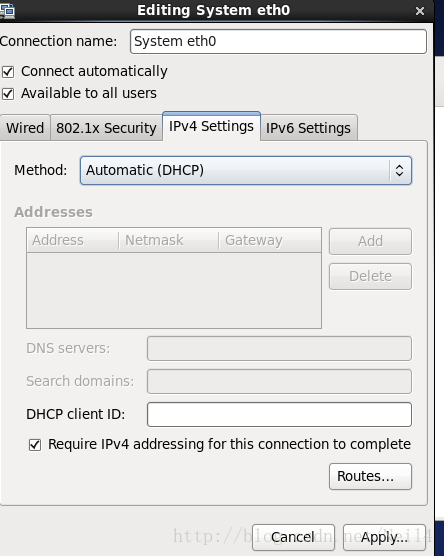The image size is (444, 556).
Task: Click the network icon in the title bar
Action: click(x=7, y=11)
